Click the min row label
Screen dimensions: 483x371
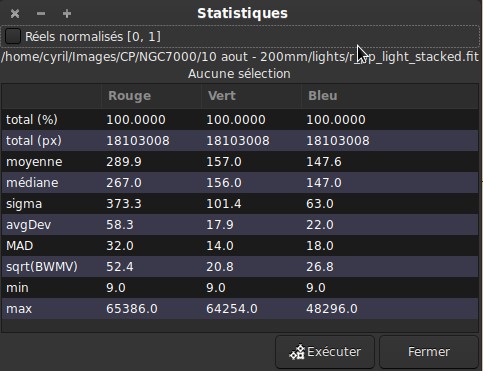pyautogui.click(x=17, y=288)
